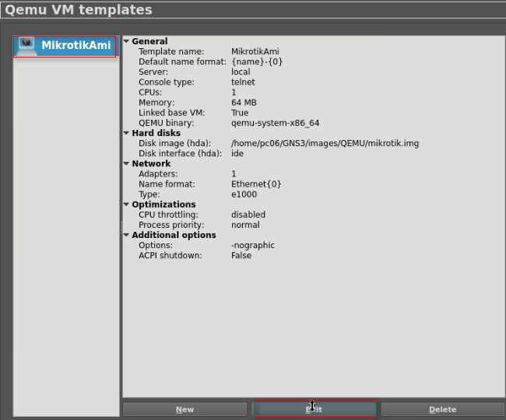Viewport: 506px width, 420px height.
Task: Click the value 64 MB
Action: (x=244, y=103)
